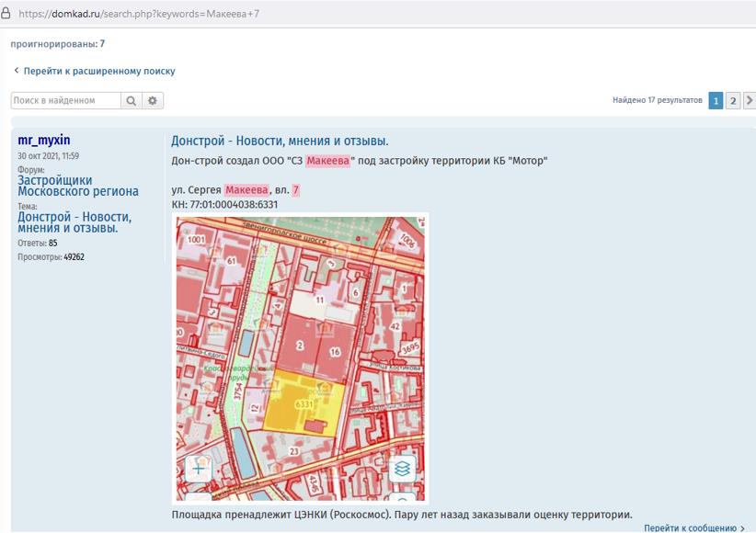Click the magnifier search button
756x533 pixels.
(x=132, y=100)
